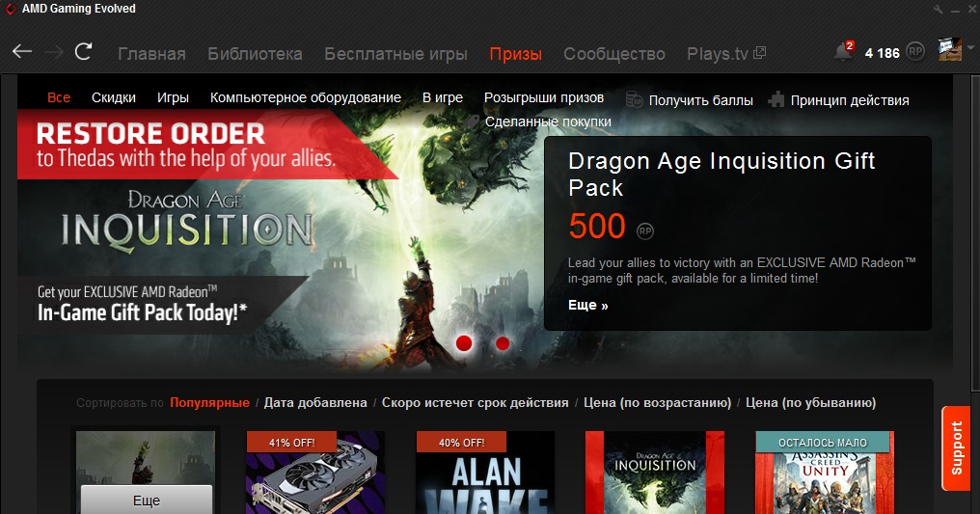The height and width of the screenshot is (514, 980).
Task: Sort by Скоро истечет срок действия
Action: [475, 403]
